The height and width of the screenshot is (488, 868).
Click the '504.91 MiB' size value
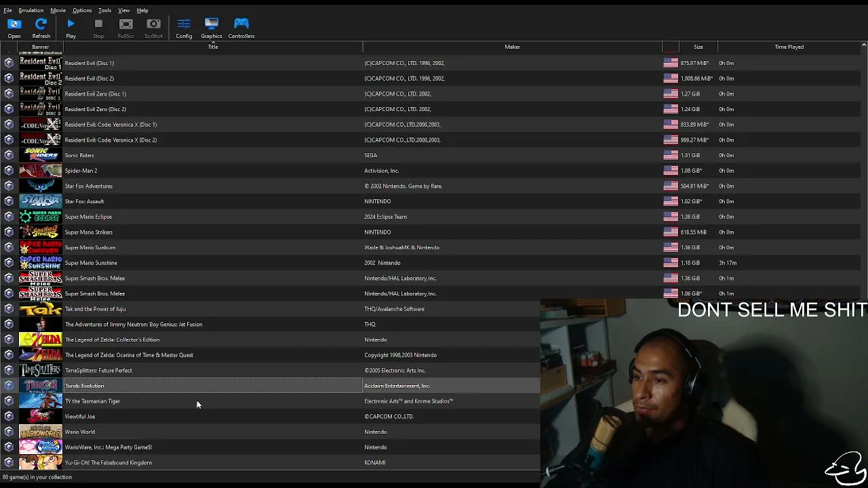[x=695, y=186]
